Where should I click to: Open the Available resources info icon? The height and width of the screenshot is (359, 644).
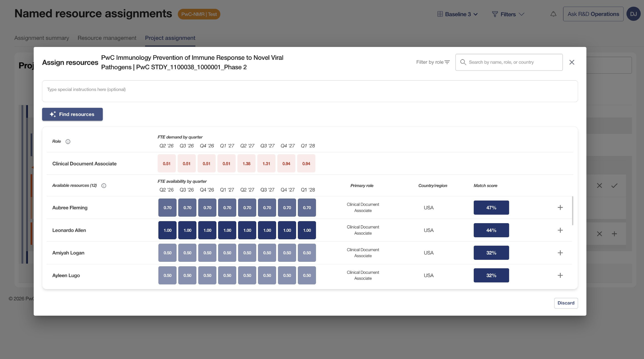[x=104, y=186]
